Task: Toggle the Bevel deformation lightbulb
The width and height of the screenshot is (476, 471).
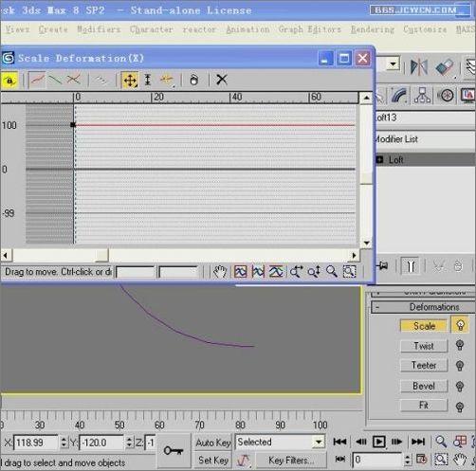Action: click(x=460, y=386)
